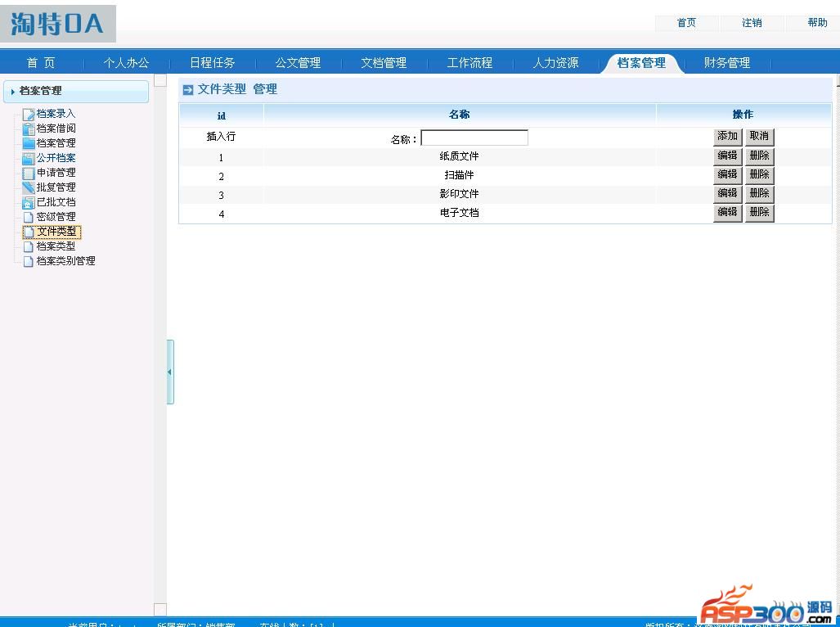840x627 pixels.
Task: Click the 扫描件 name cell
Action: pos(459,175)
